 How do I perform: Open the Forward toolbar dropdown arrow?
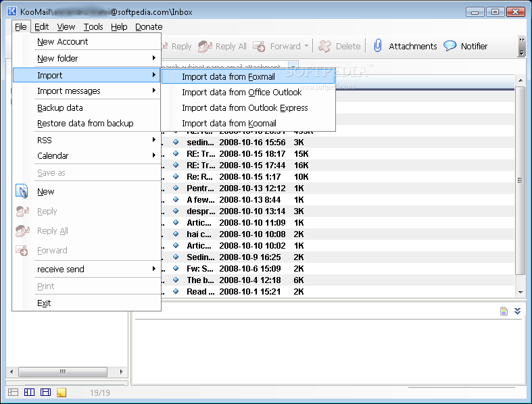(x=306, y=46)
